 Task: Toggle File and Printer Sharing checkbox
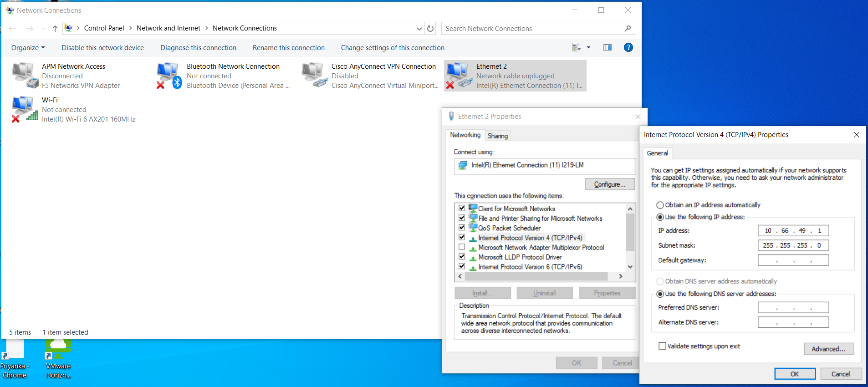tap(462, 218)
